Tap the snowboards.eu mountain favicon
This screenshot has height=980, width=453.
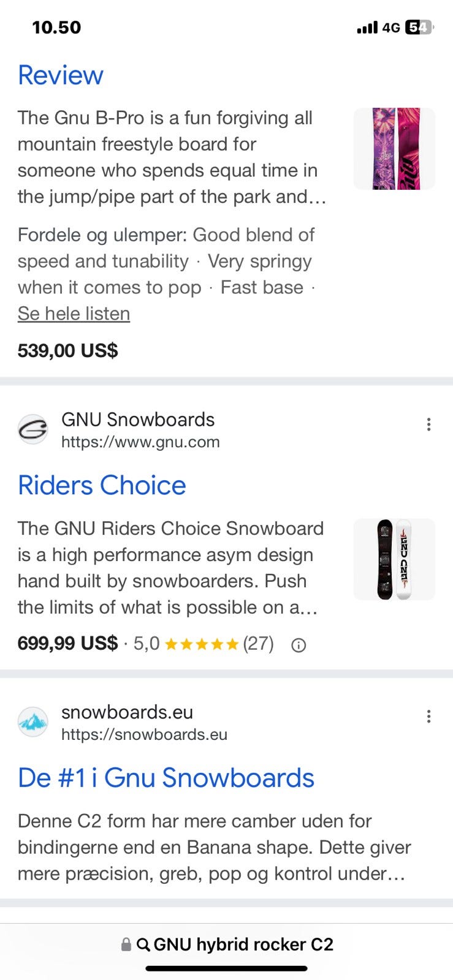coord(32,722)
